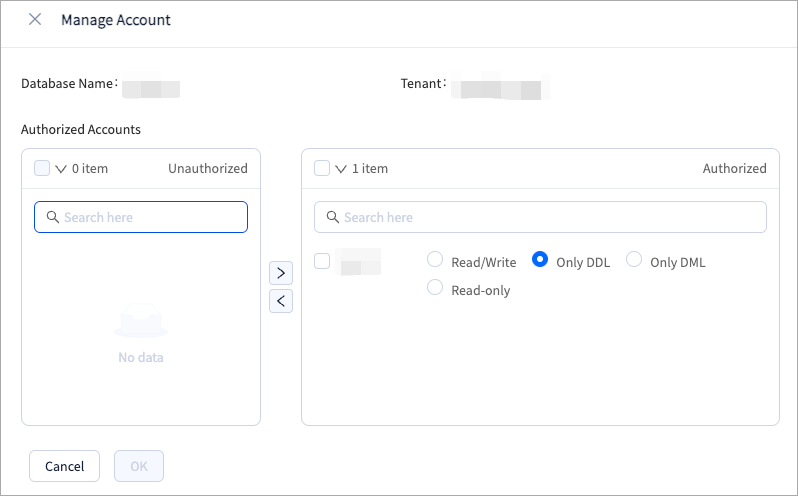
Task: Toggle select-all checkbox in Authorized panel
Action: pos(322,168)
